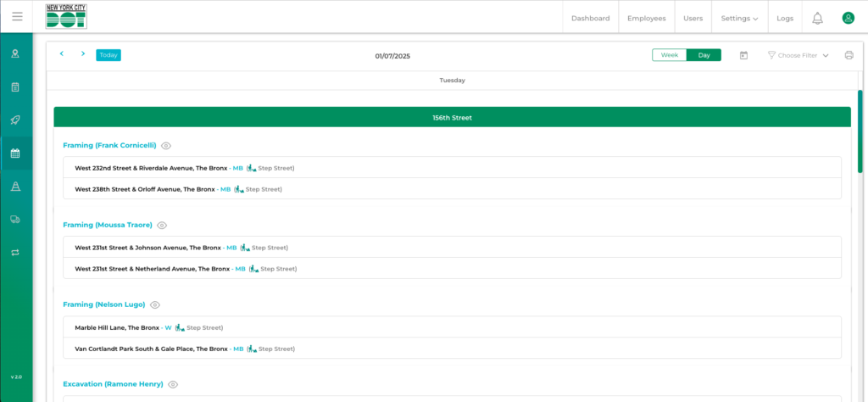Open the hamburger menu
This screenshot has height=402, width=868.
coord(17,17)
